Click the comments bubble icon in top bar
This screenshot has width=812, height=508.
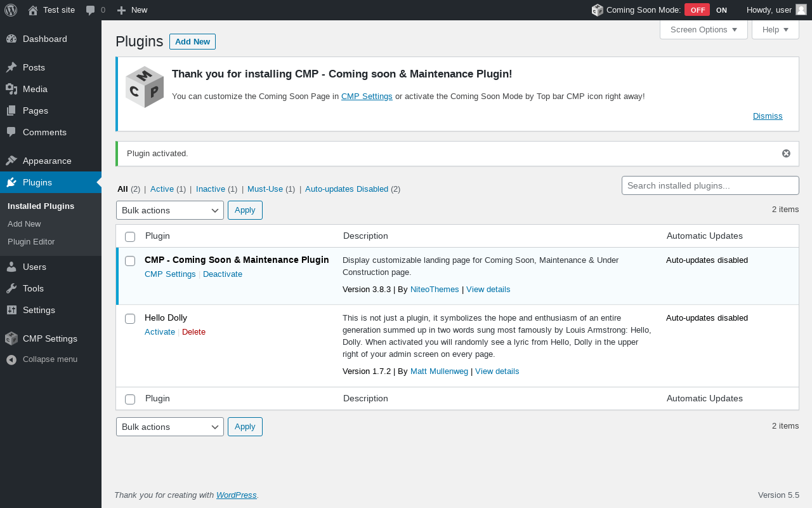[x=91, y=10]
